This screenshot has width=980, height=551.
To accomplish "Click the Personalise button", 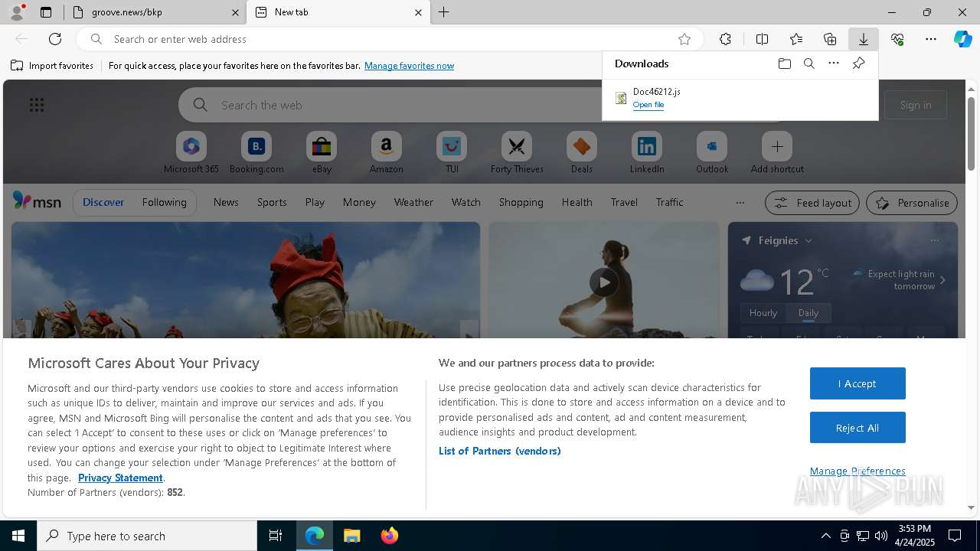I will [912, 203].
